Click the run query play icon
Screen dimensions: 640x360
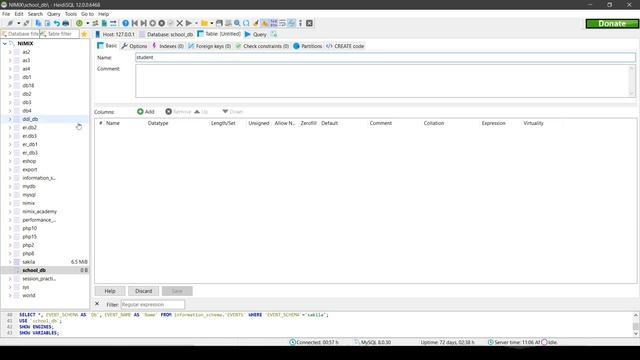point(189,23)
